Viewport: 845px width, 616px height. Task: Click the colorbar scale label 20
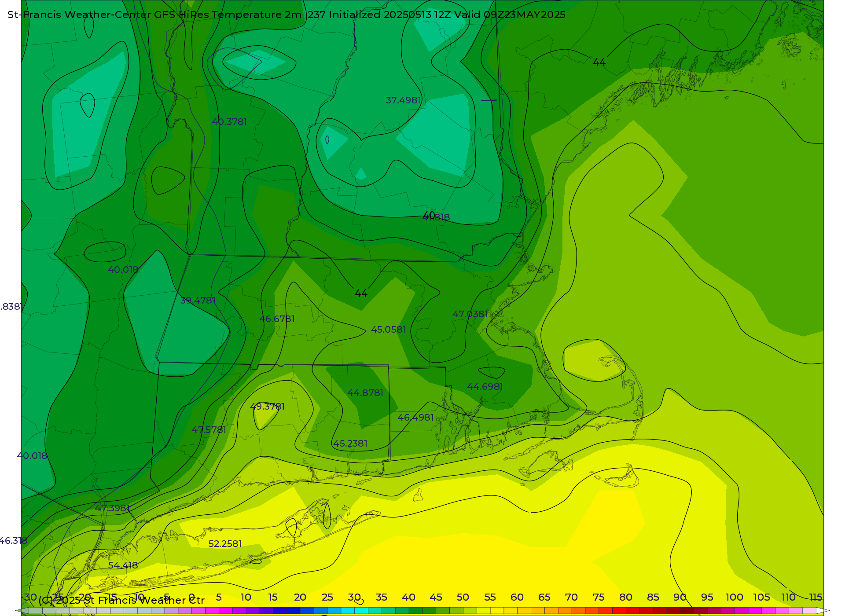click(x=300, y=598)
